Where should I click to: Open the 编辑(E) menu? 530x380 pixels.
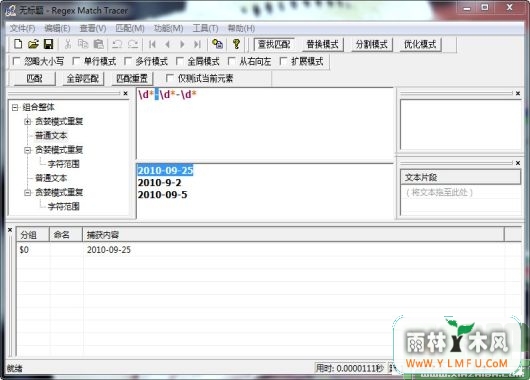(57, 28)
